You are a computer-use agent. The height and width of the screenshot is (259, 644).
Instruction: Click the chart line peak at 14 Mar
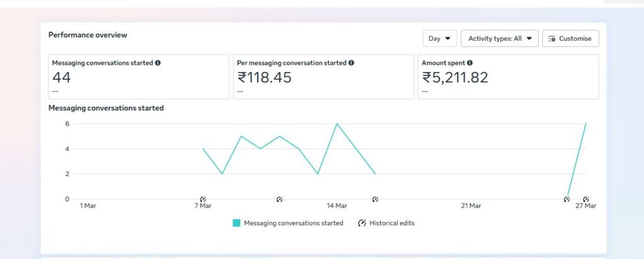[337, 124]
